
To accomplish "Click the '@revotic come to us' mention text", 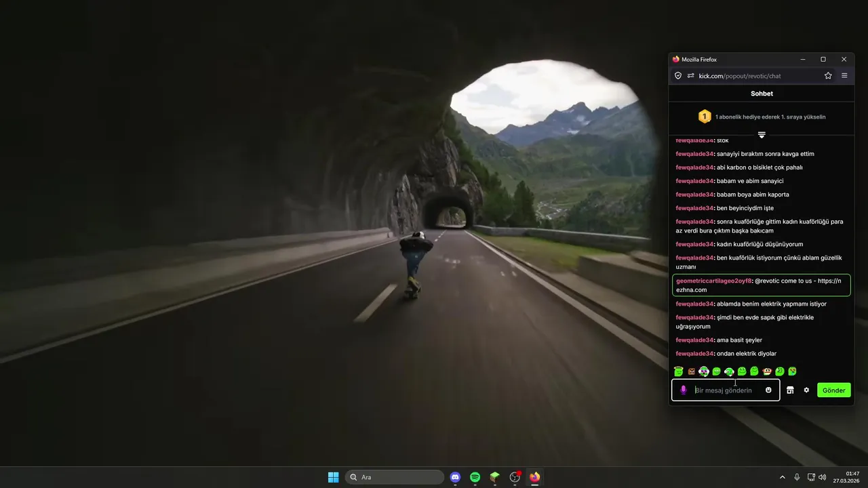I will tap(783, 281).
